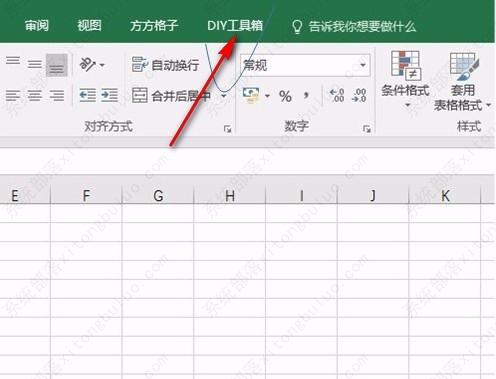Select column K header
Screen dimensions: 496x379
pyautogui.click(x=445, y=195)
